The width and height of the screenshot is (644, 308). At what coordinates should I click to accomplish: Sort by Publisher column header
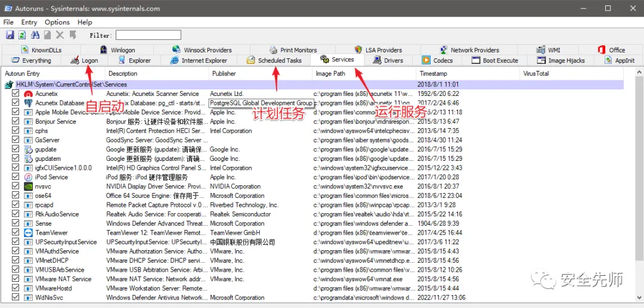(x=261, y=74)
